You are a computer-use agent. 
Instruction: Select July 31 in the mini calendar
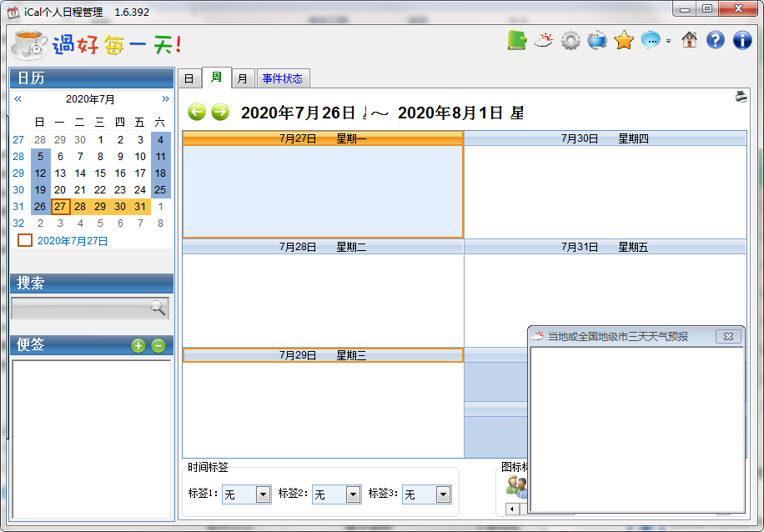pos(140,207)
